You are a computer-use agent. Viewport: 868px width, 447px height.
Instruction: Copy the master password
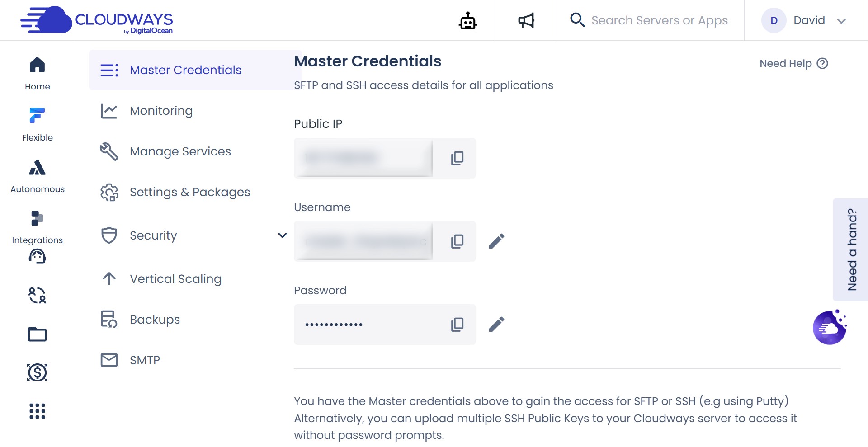coord(458,324)
